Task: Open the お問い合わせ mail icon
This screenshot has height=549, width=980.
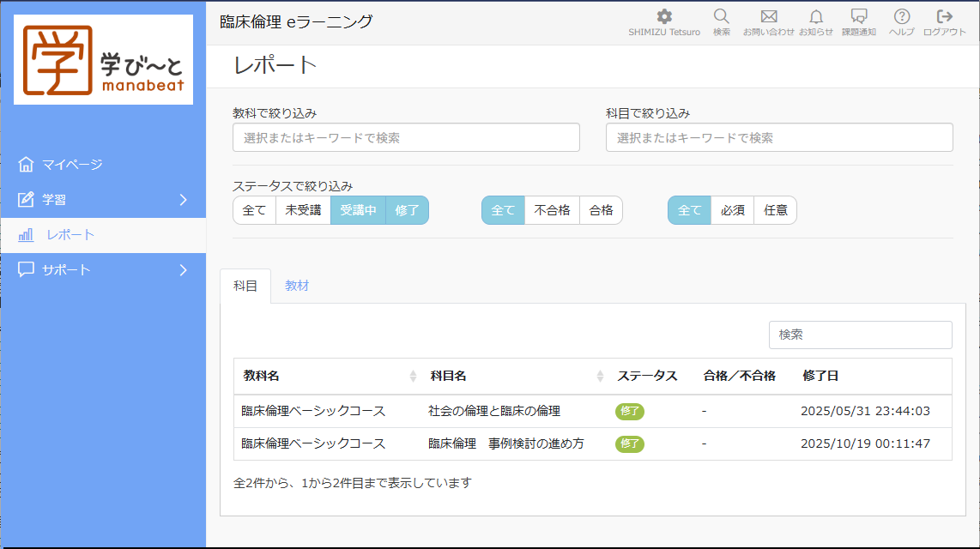Action: coord(769,15)
